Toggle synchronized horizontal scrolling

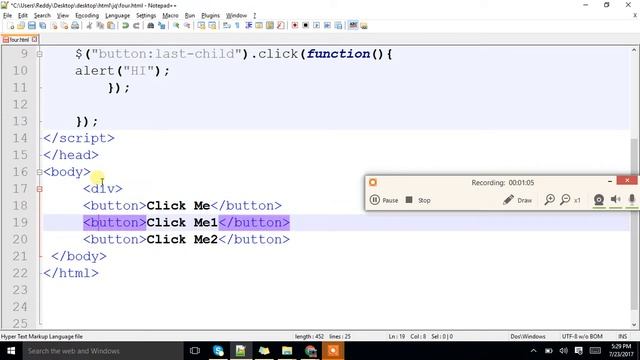click(212, 26)
